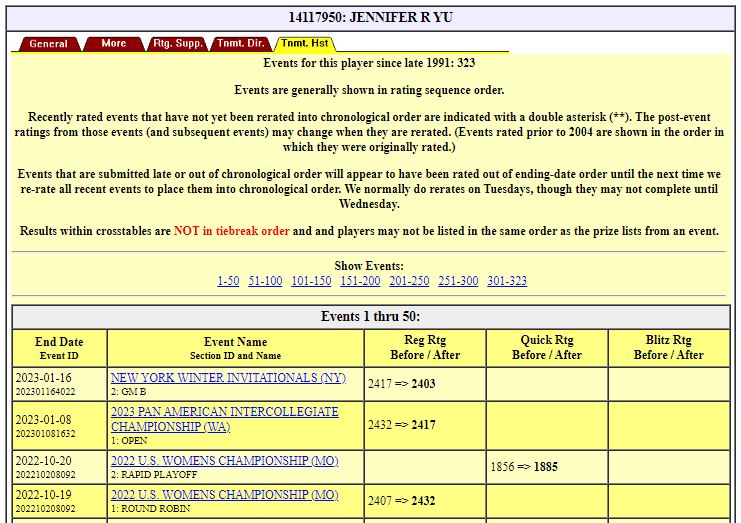
Task: Switch to the More tab
Action: [x=114, y=44]
